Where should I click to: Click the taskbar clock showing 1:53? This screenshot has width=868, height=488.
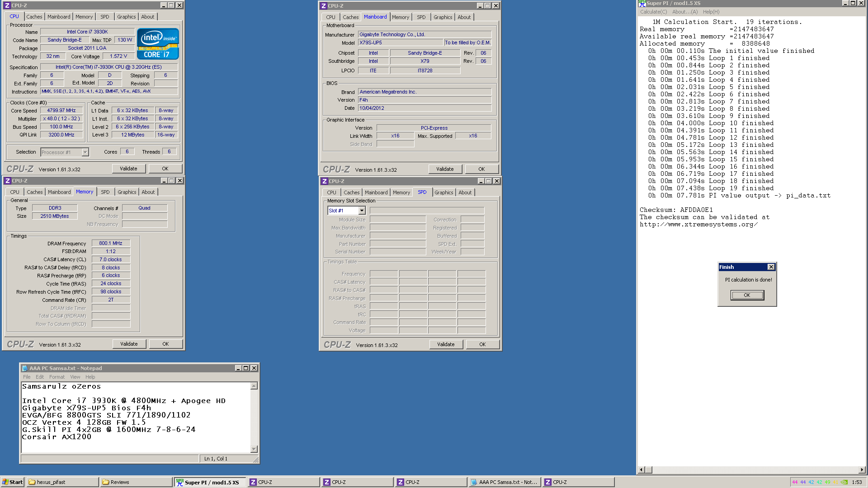pos(857,482)
